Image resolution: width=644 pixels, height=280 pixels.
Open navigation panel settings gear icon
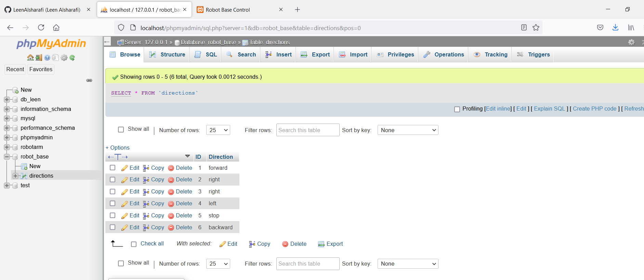coord(64,58)
